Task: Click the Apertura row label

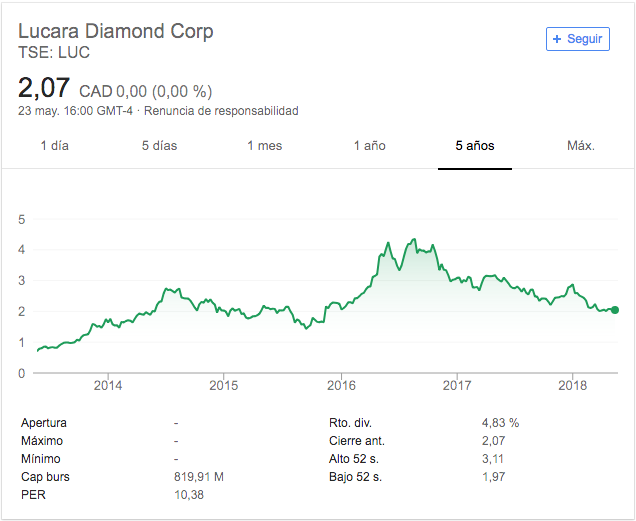Action: coord(44,423)
